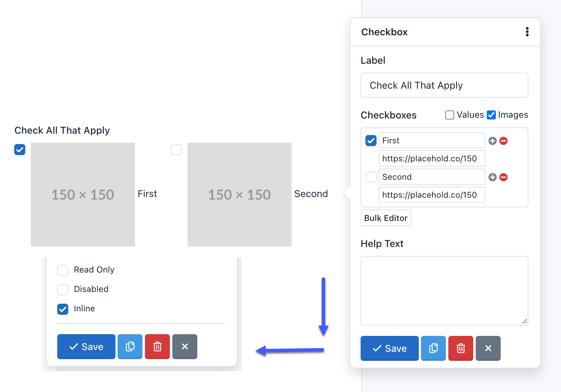Enable the Disabled option
Screen dimensions: 561x392
click(63, 289)
